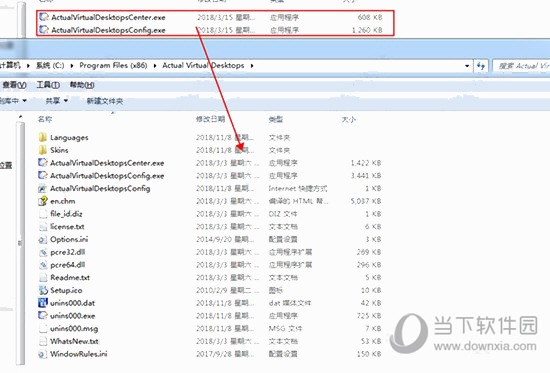Click ActualVirtualDesktopsCenter.exe icon in upper window

click(44, 17)
